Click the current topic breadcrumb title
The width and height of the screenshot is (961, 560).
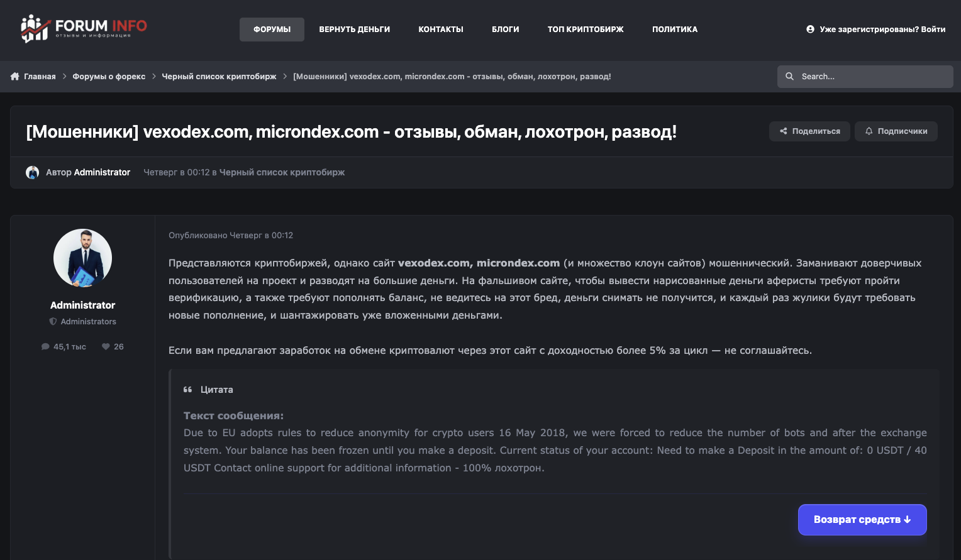[452, 76]
